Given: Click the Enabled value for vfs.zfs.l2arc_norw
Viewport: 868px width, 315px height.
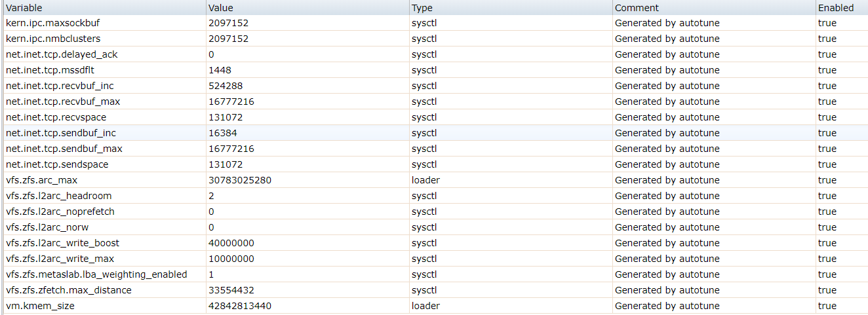Looking at the screenshot, I should [x=827, y=227].
